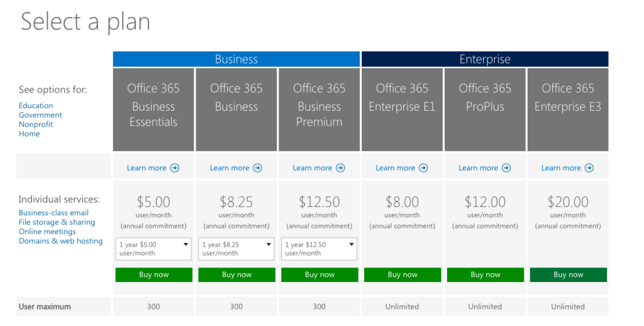Viewport: 644px width, 326px height.
Task: Click the 300 value under Business Premium
Action: pos(319,306)
